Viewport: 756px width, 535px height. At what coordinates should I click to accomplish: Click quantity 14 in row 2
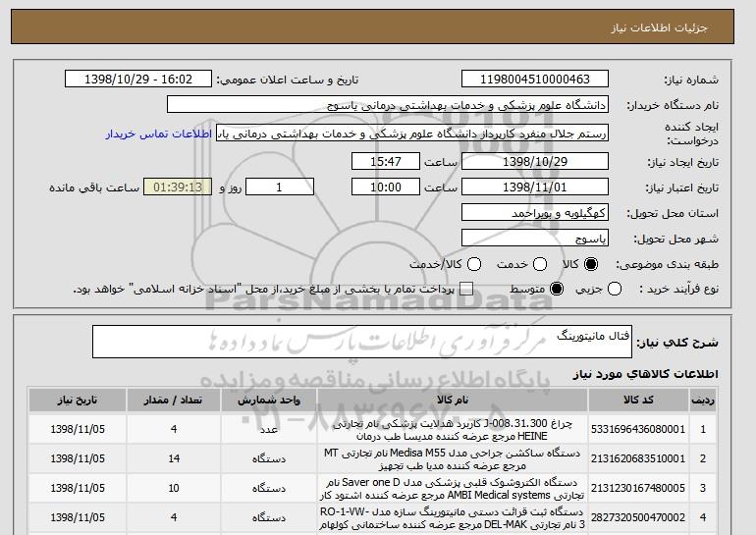tap(174, 458)
